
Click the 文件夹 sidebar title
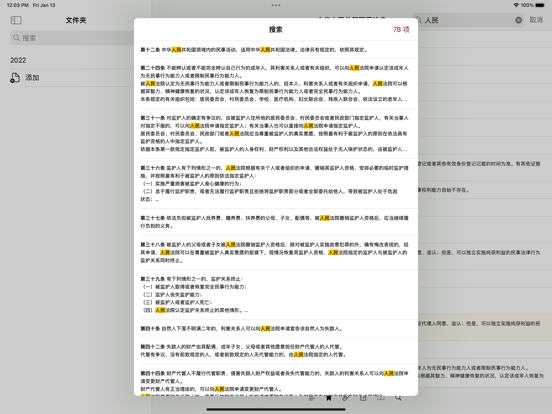[x=76, y=20]
